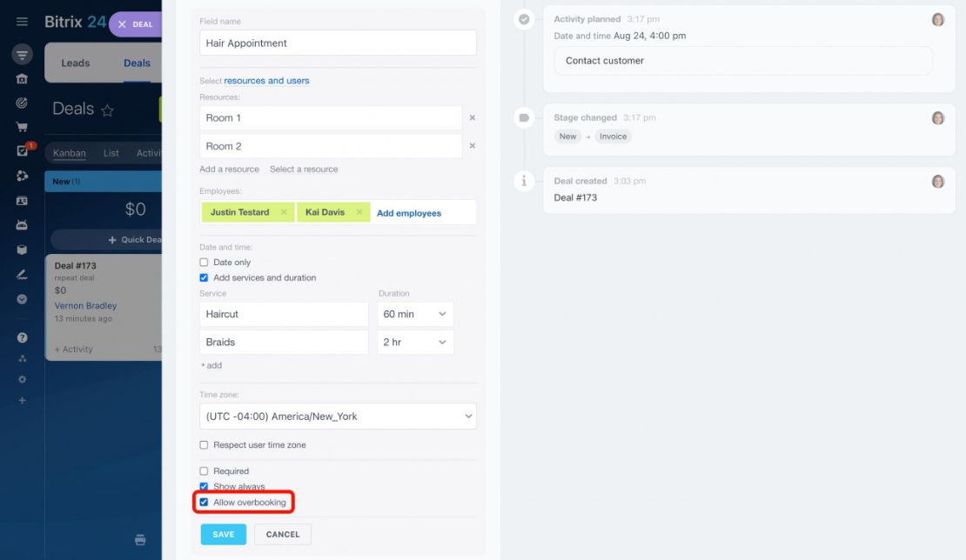
Task: Open the shopping cart icon in sidebar
Action: click(22, 127)
